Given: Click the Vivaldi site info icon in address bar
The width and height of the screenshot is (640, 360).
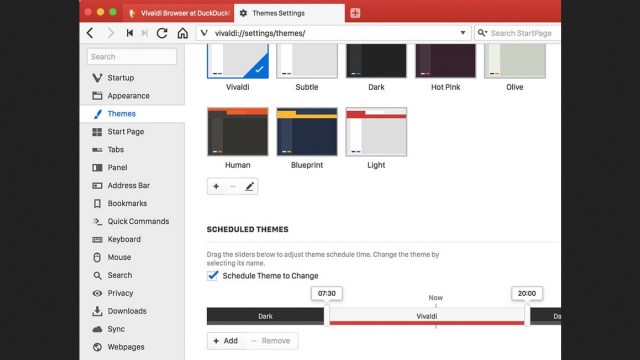Looking at the screenshot, I should point(204,33).
